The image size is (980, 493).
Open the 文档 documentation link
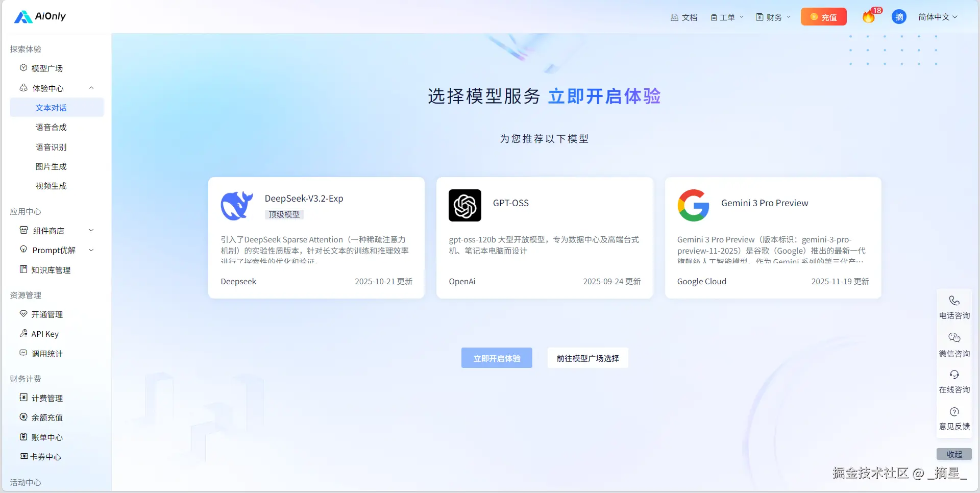pos(684,17)
